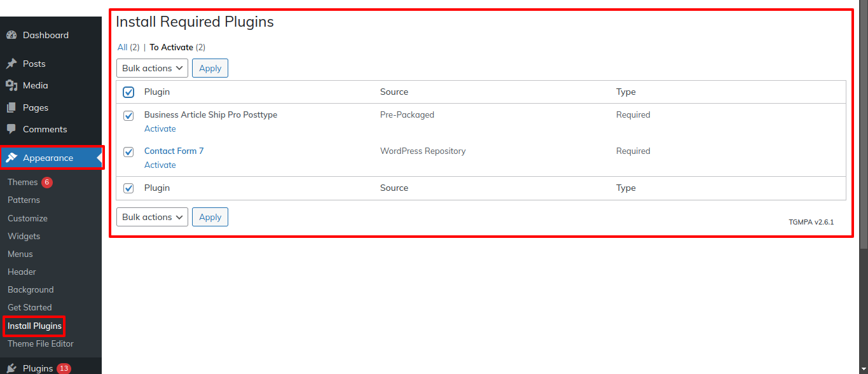Click the Comments speech bubble icon

point(11,129)
